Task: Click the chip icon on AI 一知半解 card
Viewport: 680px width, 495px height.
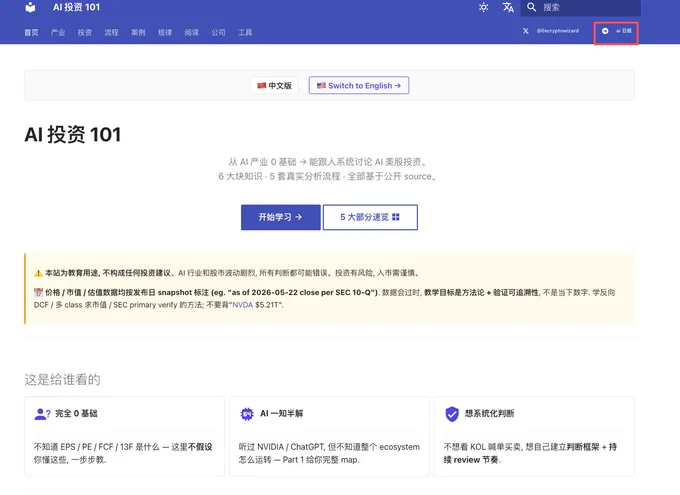Action: point(247,414)
